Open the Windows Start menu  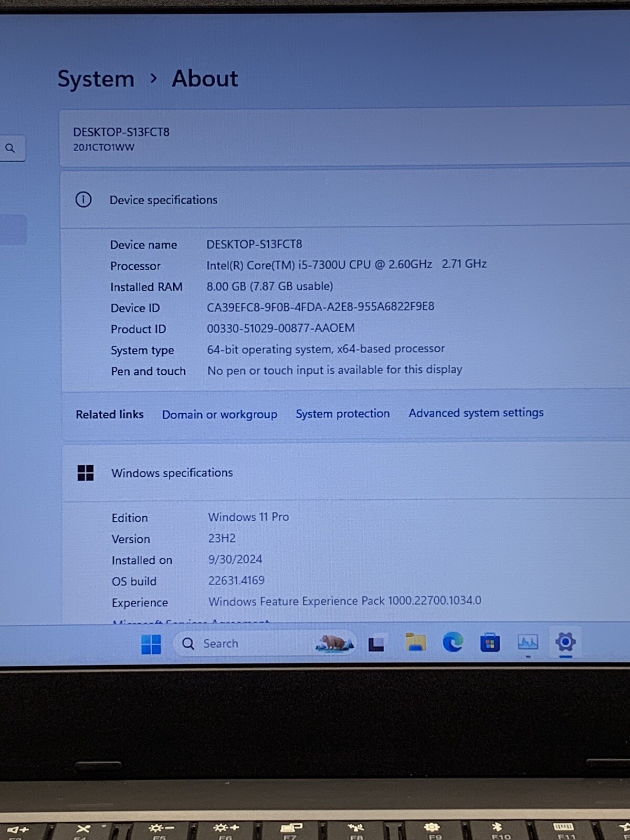[151, 644]
